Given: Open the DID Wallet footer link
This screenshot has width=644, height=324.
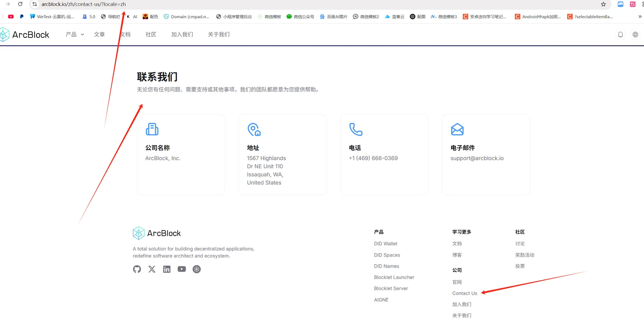Looking at the screenshot, I should click(x=386, y=244).
